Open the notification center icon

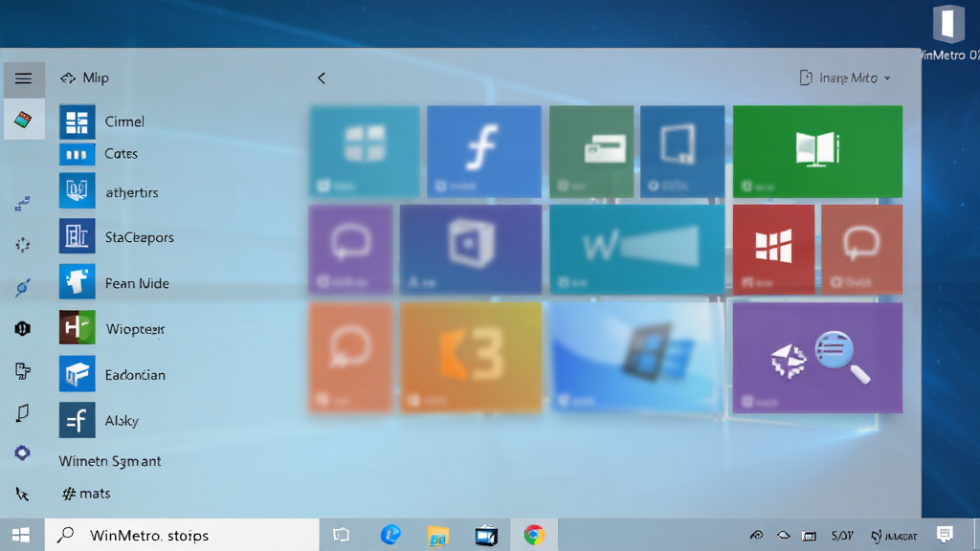945,534
